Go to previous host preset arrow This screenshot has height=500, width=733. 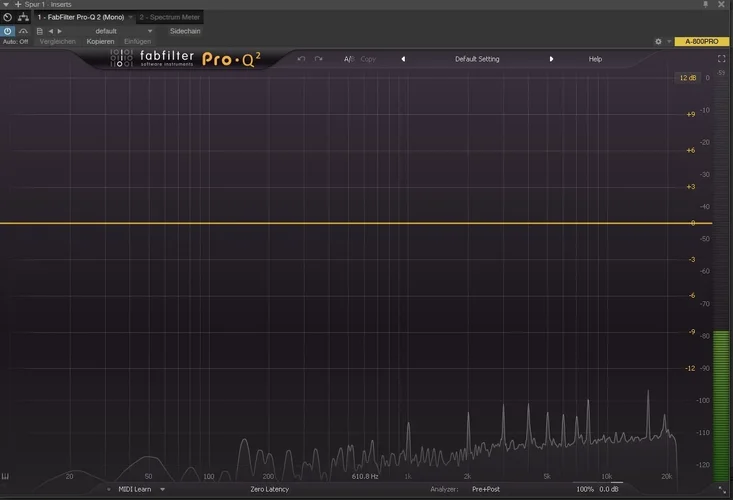tap(51, 31)
